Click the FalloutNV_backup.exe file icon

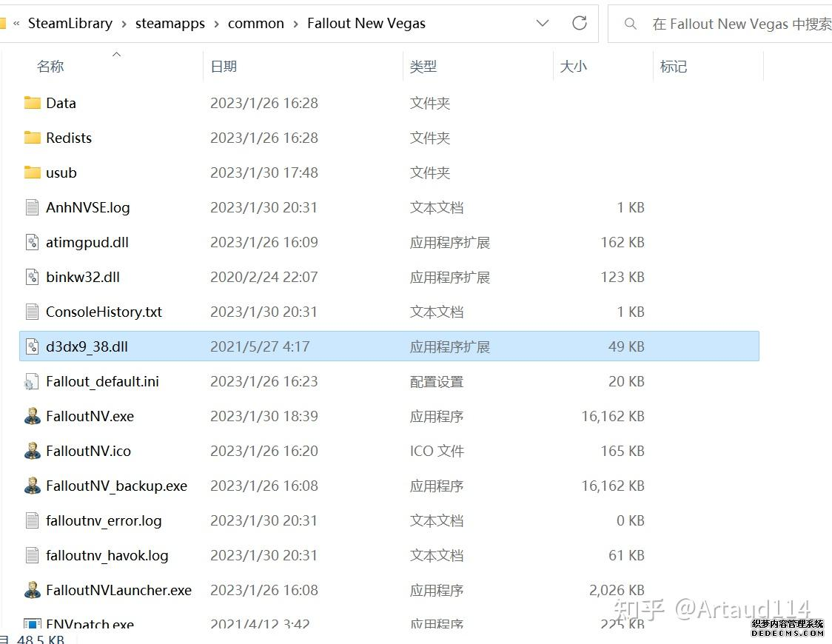coord(33,486)
